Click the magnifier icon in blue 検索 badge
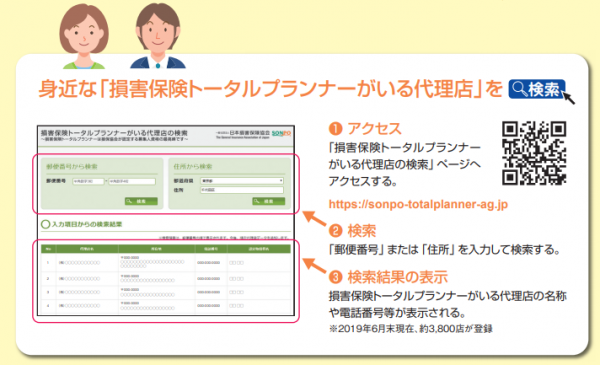 (x=519, y=89)
